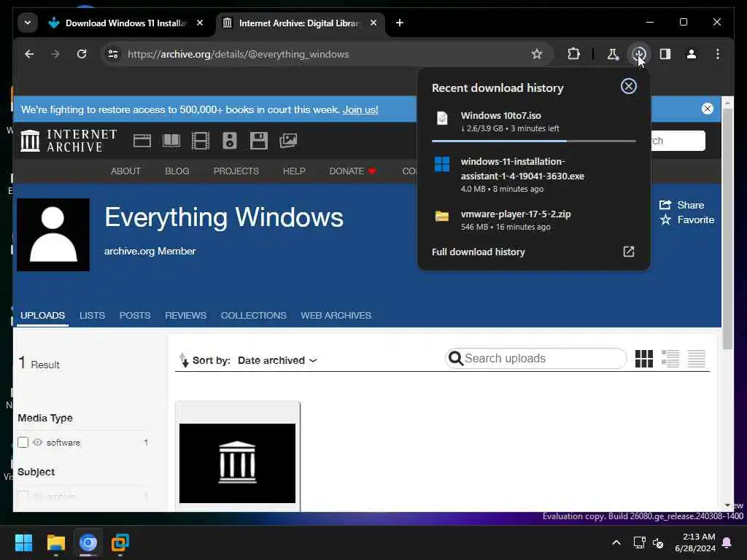Click the ABOUT nav link

point(125,171)
